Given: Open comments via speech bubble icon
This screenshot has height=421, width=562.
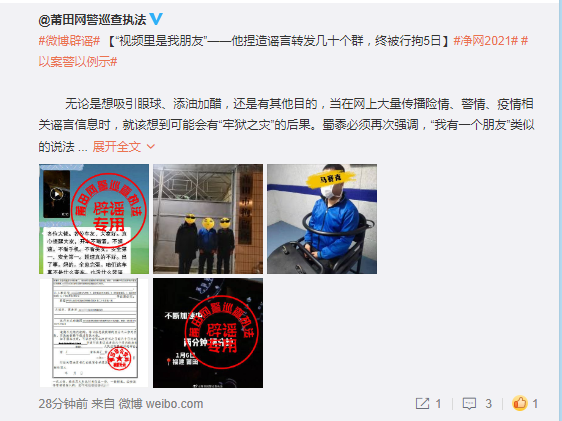Looking at the screenshot, I should tap(469, 404).
